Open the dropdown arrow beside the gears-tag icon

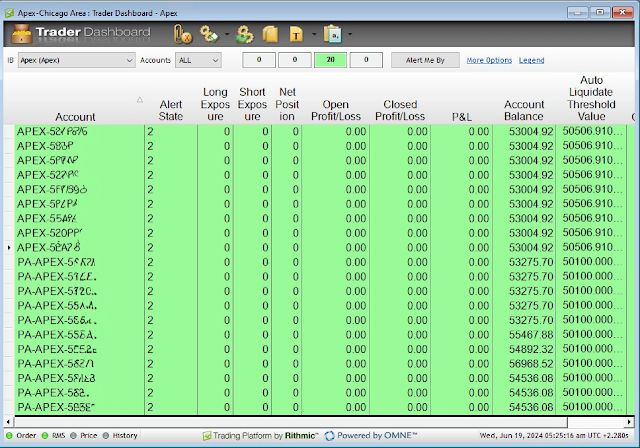[227, 34]
